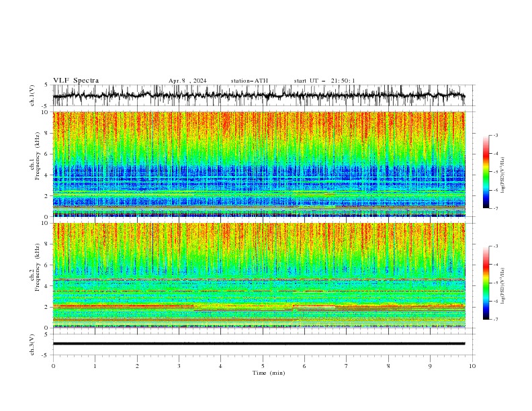Click inside the ch.1 spectrogram panel
Viewport: 532px width, 411px height.
[259, 164]
